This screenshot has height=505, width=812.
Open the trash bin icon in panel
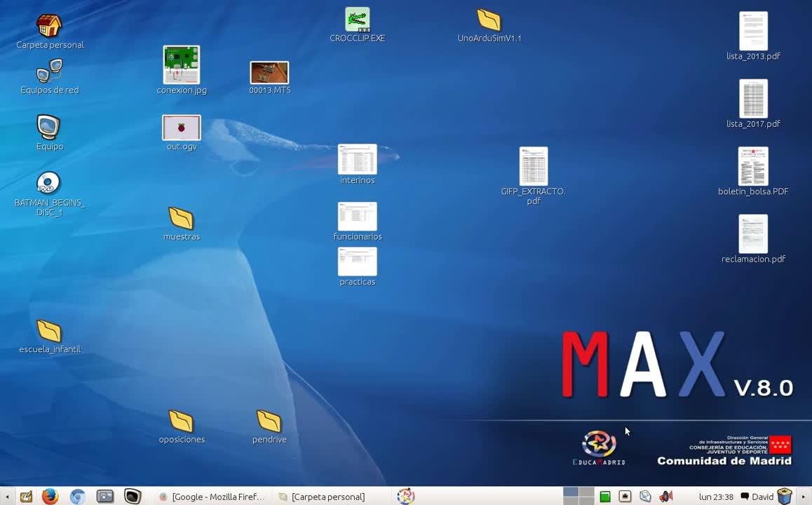[x=784, y=497]
